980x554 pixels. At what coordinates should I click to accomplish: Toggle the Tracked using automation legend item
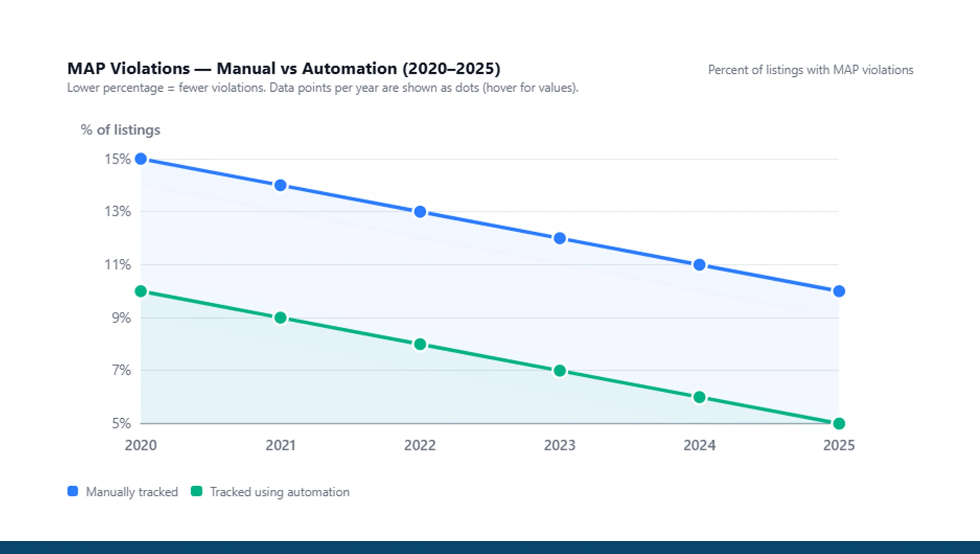[279, 492]
